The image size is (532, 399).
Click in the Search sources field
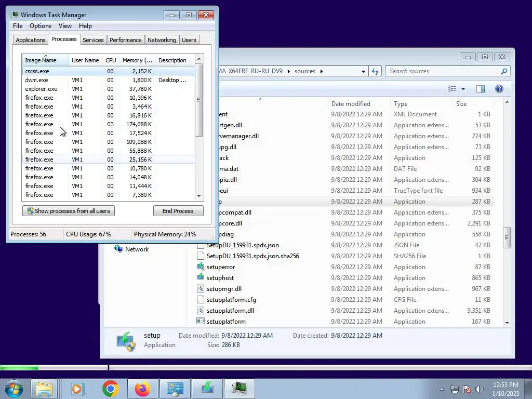point(447,71)
